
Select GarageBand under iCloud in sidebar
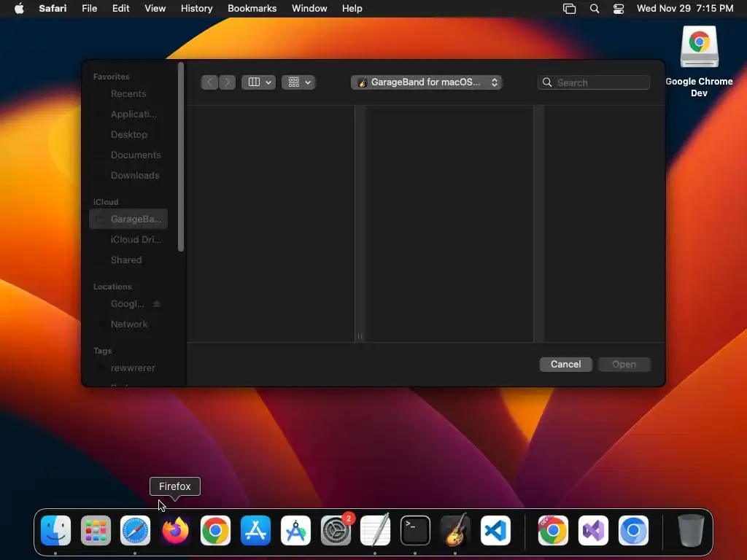coord(128,219)
